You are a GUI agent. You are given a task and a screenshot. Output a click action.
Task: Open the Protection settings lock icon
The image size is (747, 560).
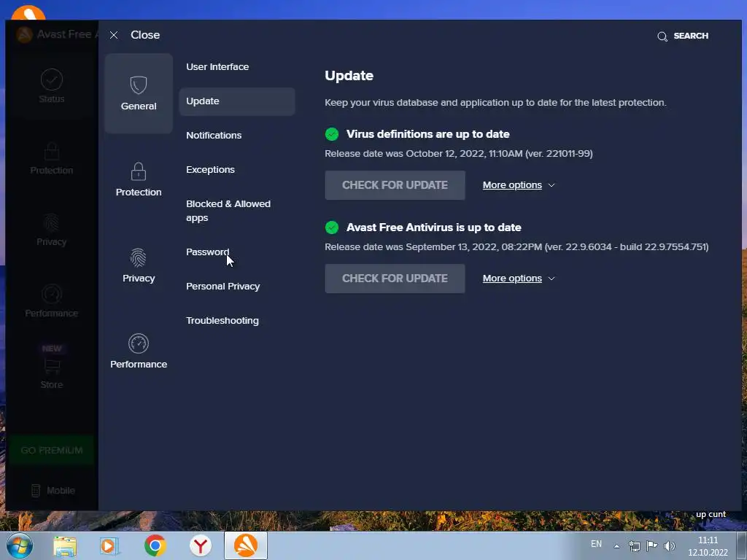(138, 171)
